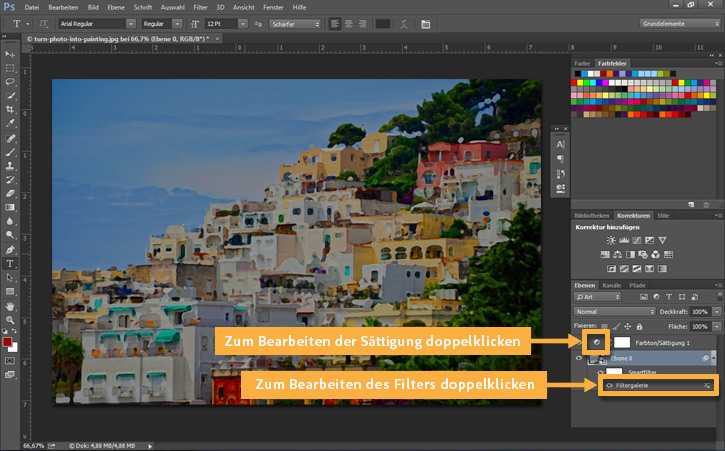Open the Schärfer anti-aliasing dropdown
725x451 pixels.
tap(295, 24)
